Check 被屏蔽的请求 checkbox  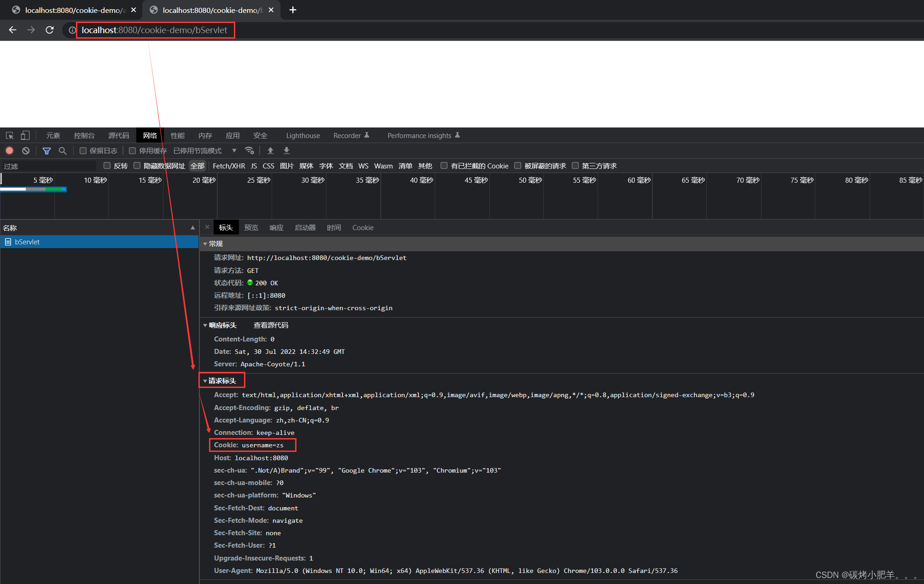coord(517,166)
